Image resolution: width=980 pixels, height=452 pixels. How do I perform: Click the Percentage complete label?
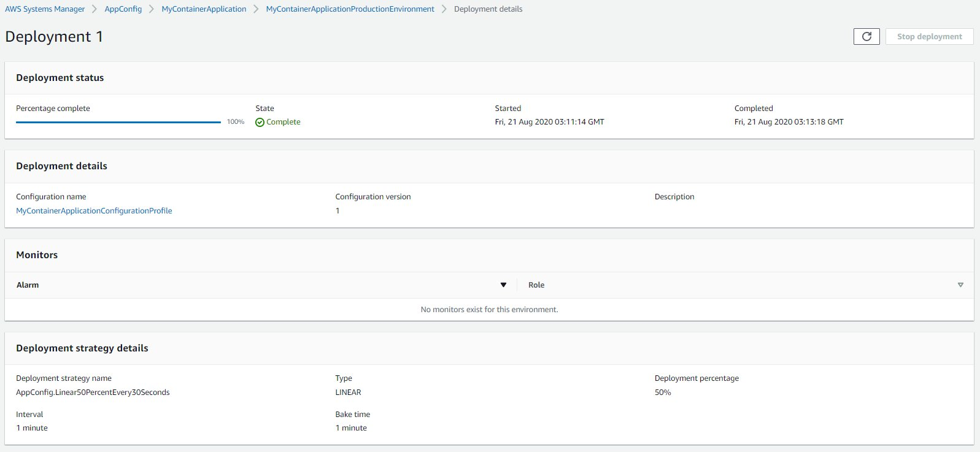pyautogui.click(x=53, y=108)
